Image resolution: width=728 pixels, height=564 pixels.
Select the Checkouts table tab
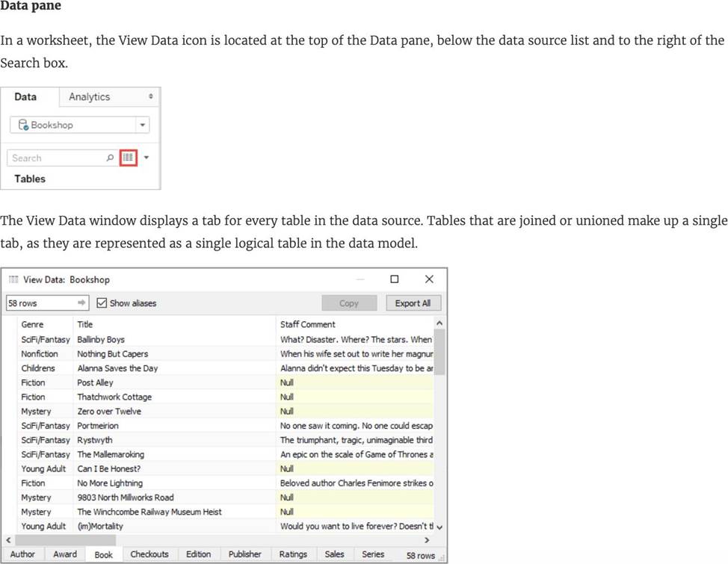pyautogui.click(x=149, y=554)
